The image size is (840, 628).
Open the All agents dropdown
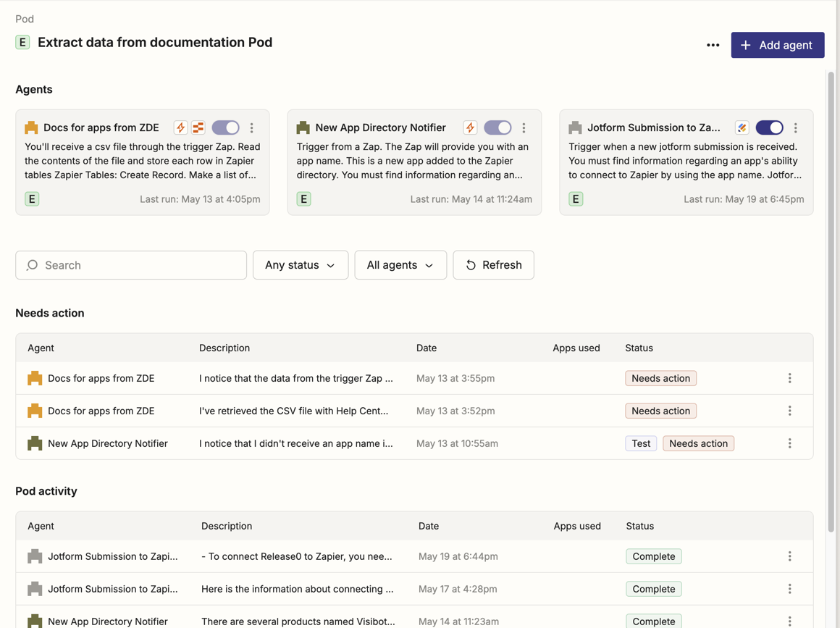(x=400, y=265)
